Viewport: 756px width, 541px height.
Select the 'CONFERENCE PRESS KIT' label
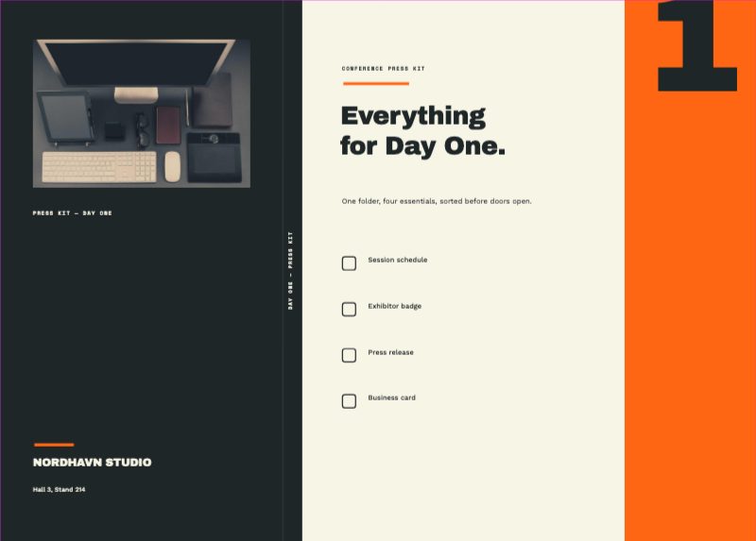pos(384,68)
